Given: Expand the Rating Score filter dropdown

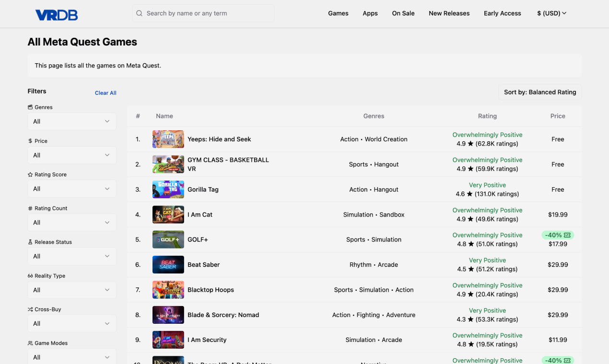Looking at the screenshot, I should (72, 189).
